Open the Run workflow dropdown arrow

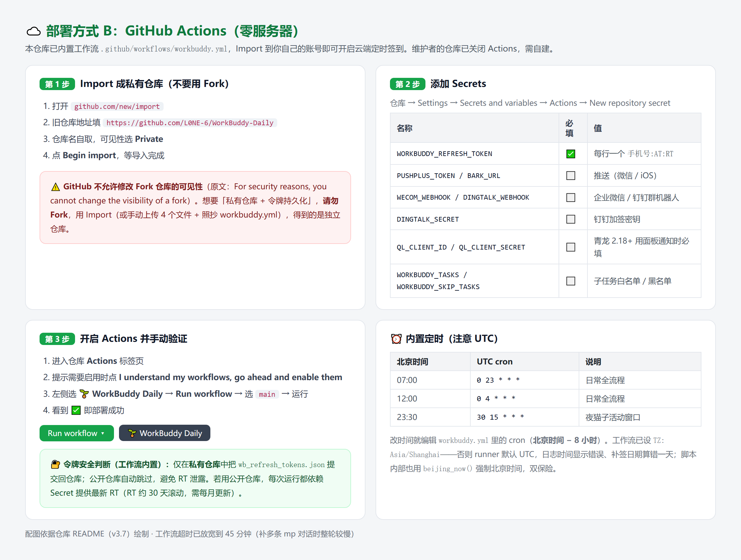102,433
